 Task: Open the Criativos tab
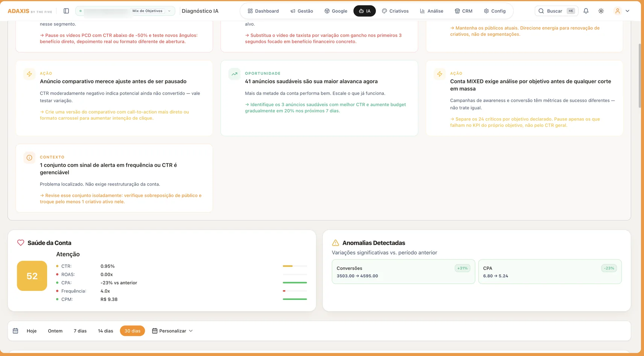(x=395, y=11)
